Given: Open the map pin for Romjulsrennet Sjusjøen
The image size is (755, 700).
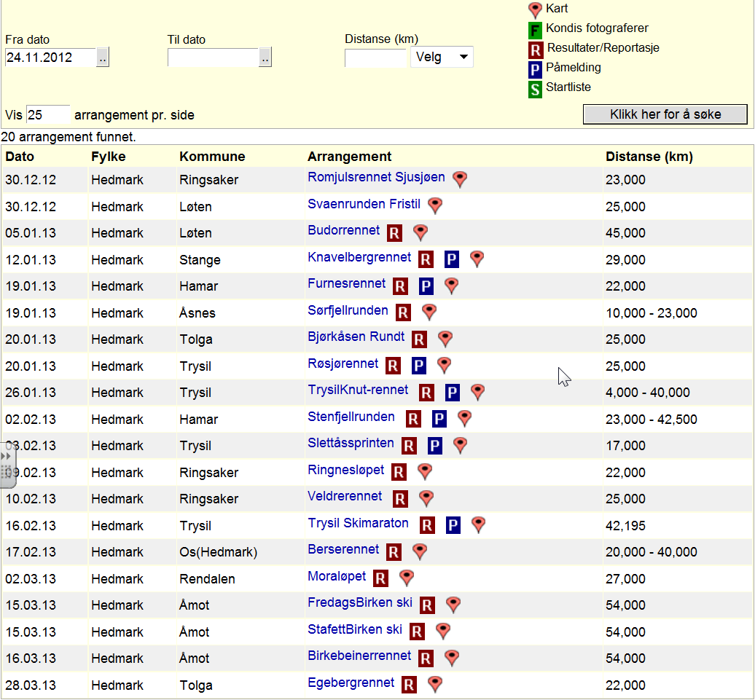Looking at the screenshot, I should click(x=460, y=179).
